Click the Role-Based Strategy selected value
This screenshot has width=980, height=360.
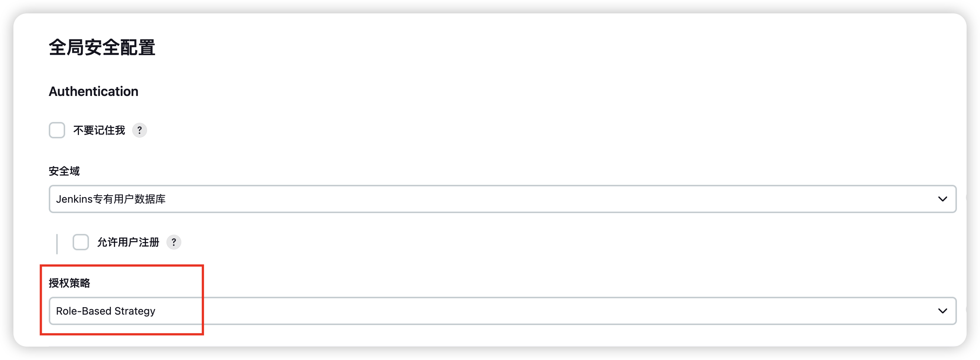[x=105, y=311]
